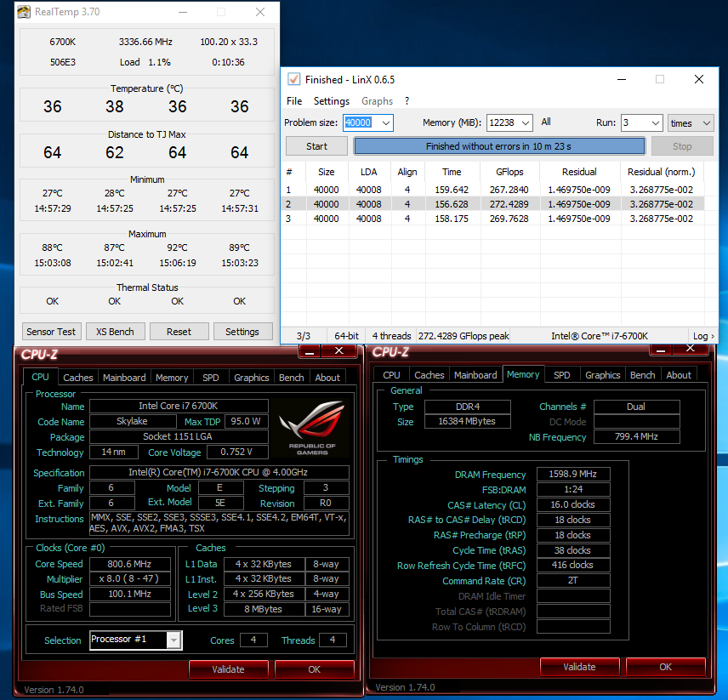The image size is (728, 700).
Task: Click the Residual (norm.) column header
Action: (x=662, y=172)
